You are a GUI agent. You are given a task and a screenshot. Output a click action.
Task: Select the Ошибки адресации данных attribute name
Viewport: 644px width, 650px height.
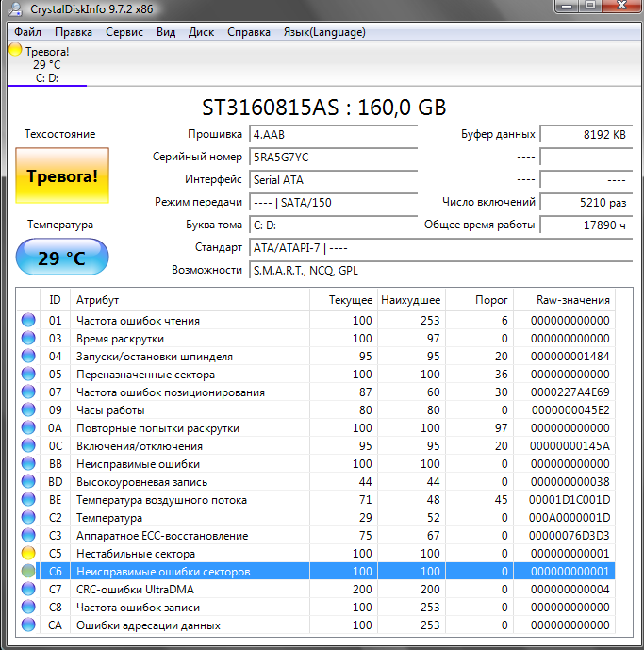coord(148,625)
